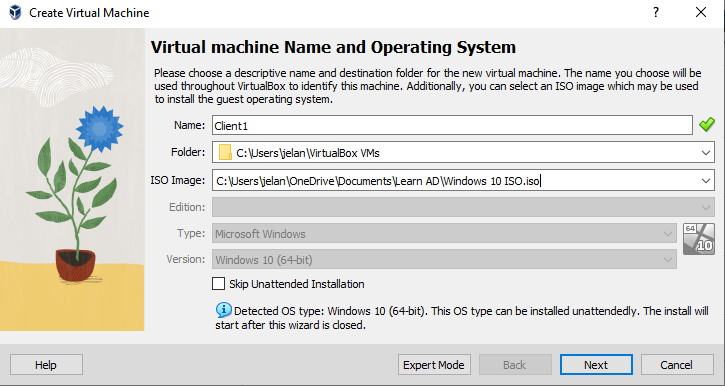Image resolution: width=725 pixels, height=386 pixels.
Task: Click the 'Create Virtual Machine' window title
Action: pyautogui.click(x=89, y=13)
